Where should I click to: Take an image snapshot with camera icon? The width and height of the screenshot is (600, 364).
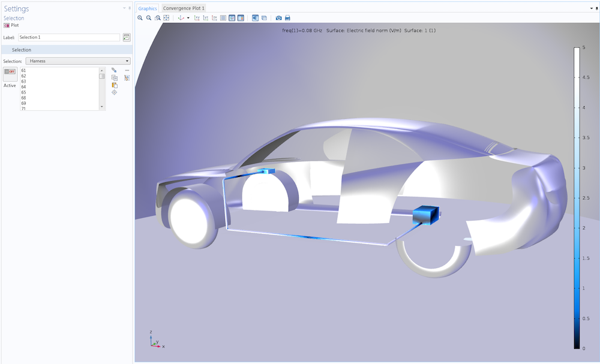coord(278,18)
